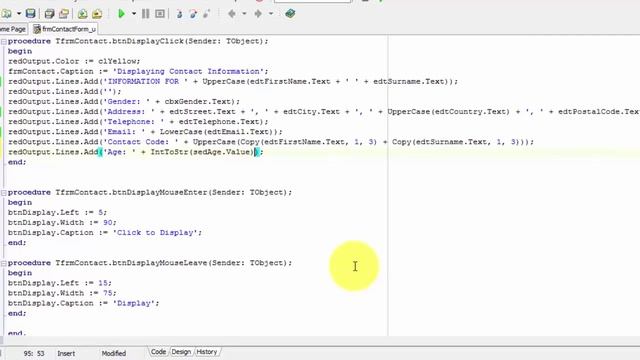Click the 'Contact Code: ' code line

pyautogui.click(x=271, y=142)
